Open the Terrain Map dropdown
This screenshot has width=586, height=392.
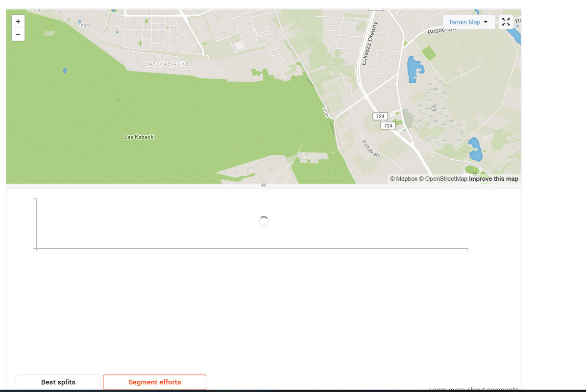(x=468, y=22)
